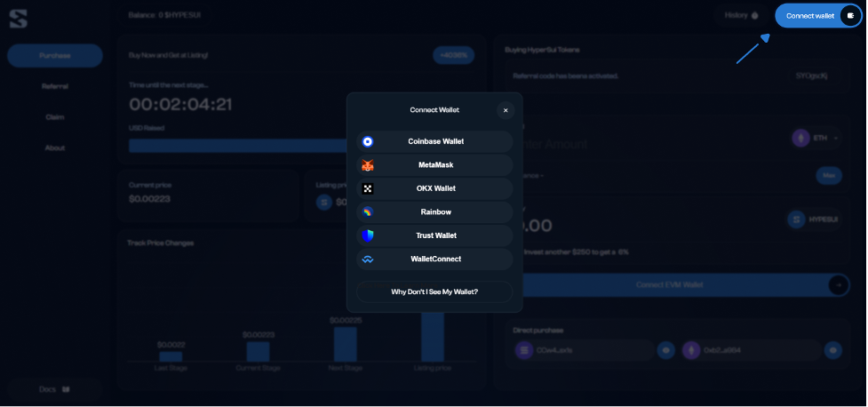Connect using Trust Wallet
Viewport: 868px width, 407px height.
pos(434,235)
